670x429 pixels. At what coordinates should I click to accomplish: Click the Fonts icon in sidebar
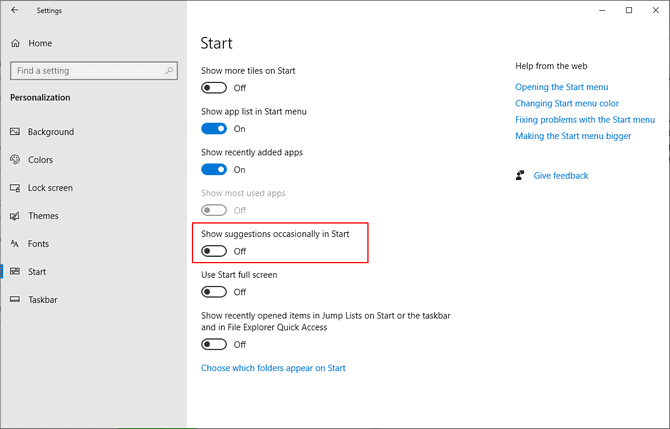click(x=15, y=244)
